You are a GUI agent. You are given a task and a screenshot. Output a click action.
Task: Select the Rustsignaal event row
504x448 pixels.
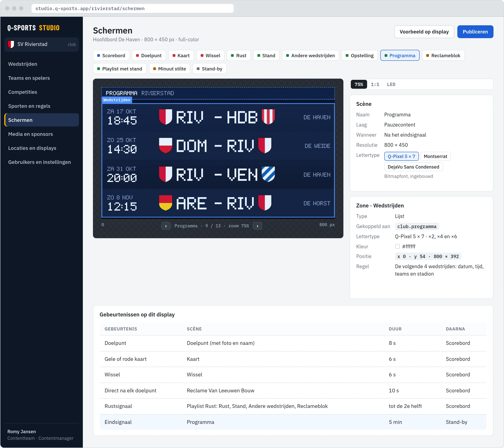(293, 406)
